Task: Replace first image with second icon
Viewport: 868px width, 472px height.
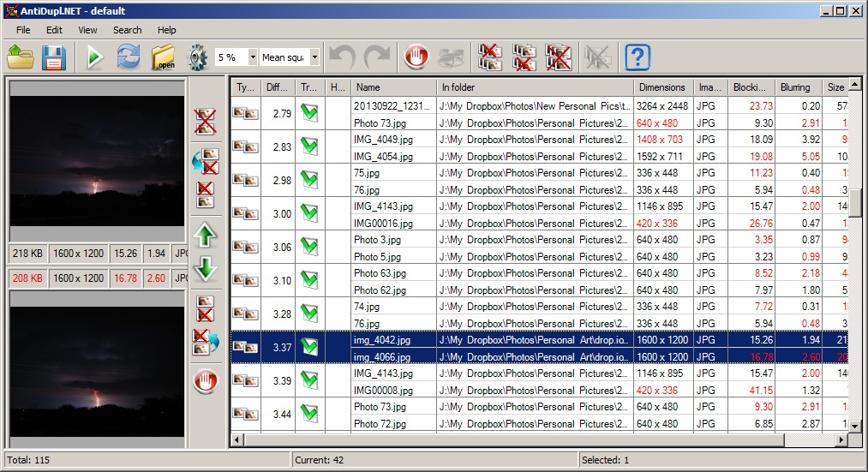Action: click(206, 342)
